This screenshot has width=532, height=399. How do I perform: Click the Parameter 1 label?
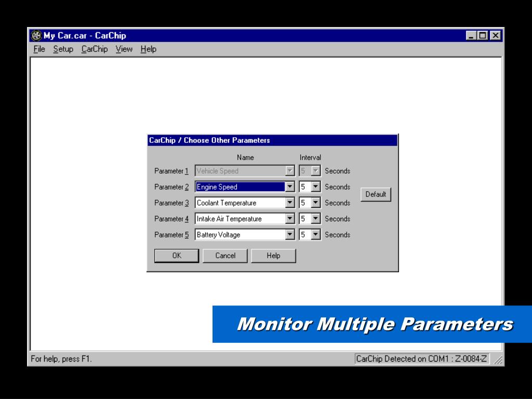click(x=171, y=171)
